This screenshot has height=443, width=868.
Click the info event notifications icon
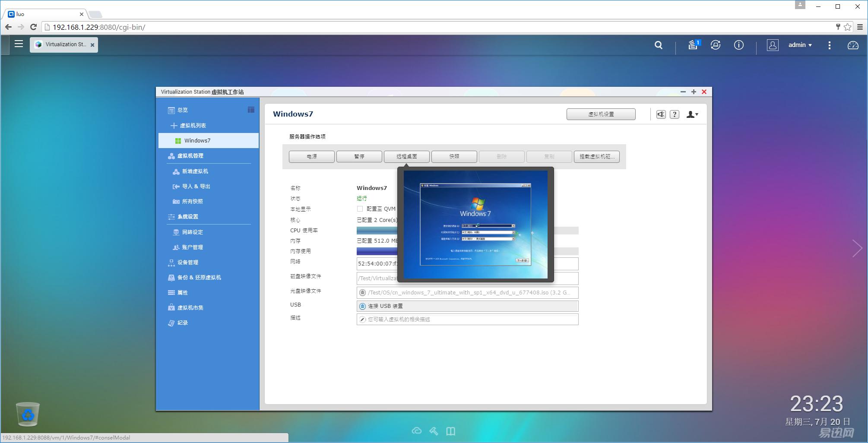point(738,45)
